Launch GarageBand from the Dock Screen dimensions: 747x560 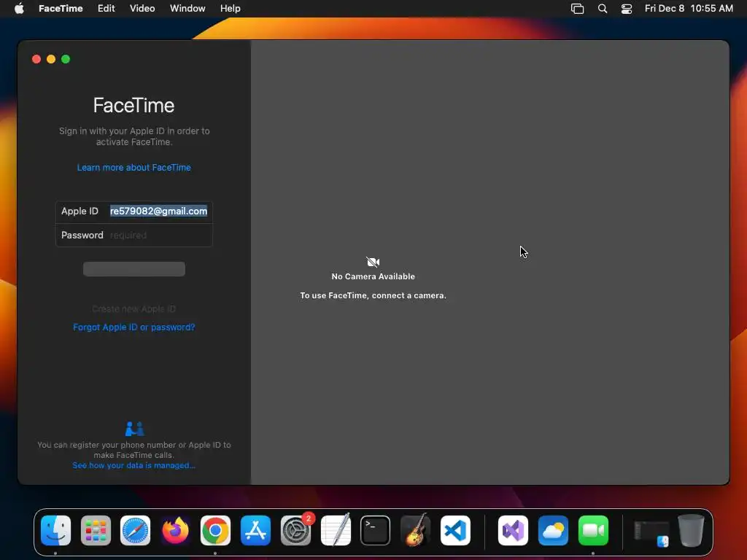pos(415,529)
